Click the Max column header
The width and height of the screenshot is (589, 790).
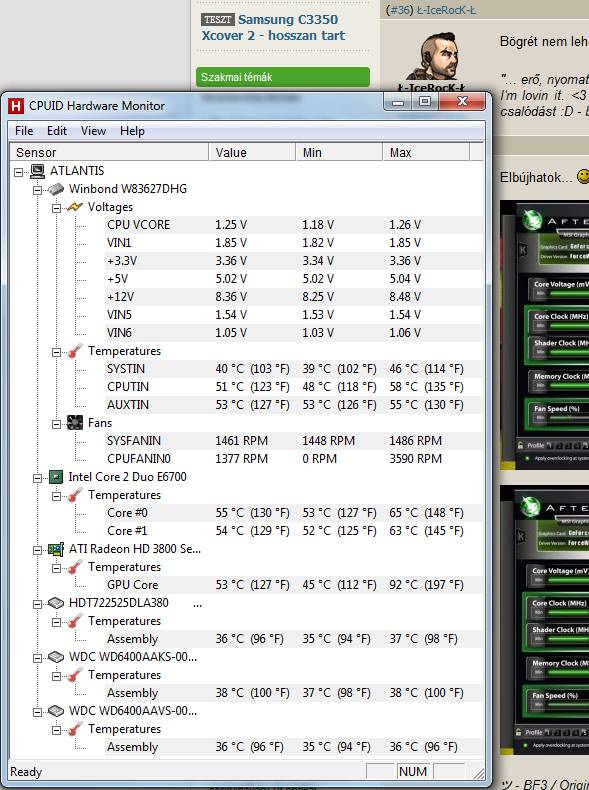coord(426,152)
